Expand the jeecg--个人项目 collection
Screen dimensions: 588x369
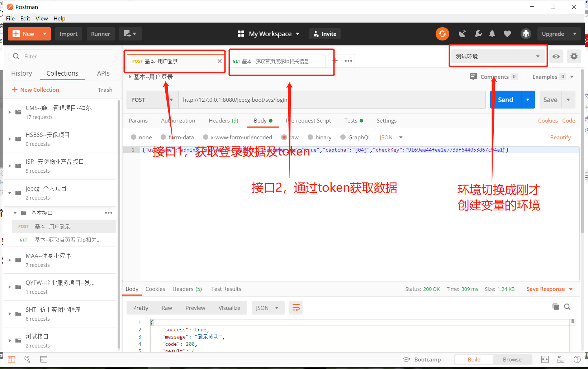pos(10,188)
